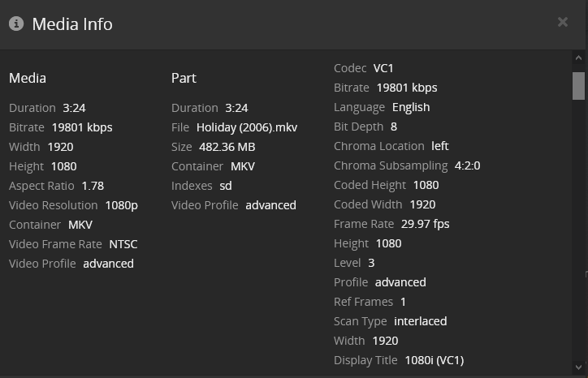588x378 pixels.
Task: Click the Part section heading
Action: click(x=184, y=78)
